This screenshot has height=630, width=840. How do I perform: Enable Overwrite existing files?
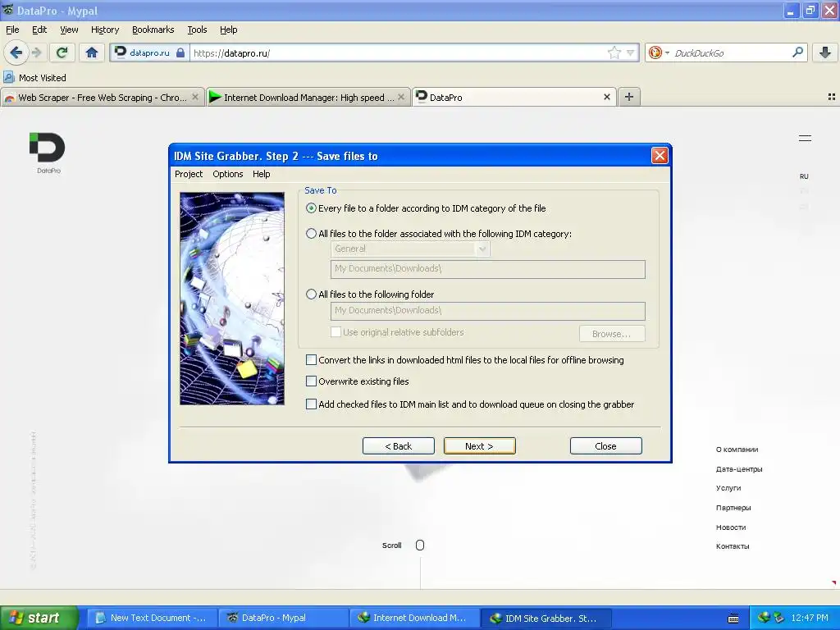[x=311, y=381]
